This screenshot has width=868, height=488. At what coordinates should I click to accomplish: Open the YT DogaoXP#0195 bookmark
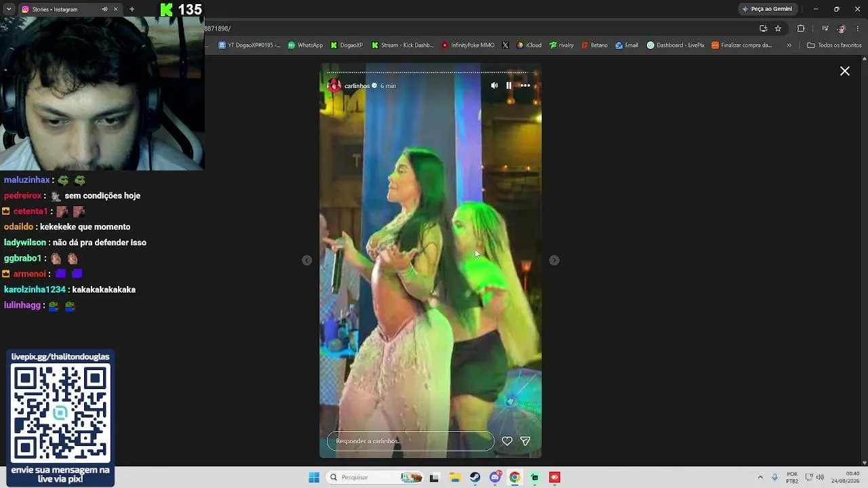point(249,45)
